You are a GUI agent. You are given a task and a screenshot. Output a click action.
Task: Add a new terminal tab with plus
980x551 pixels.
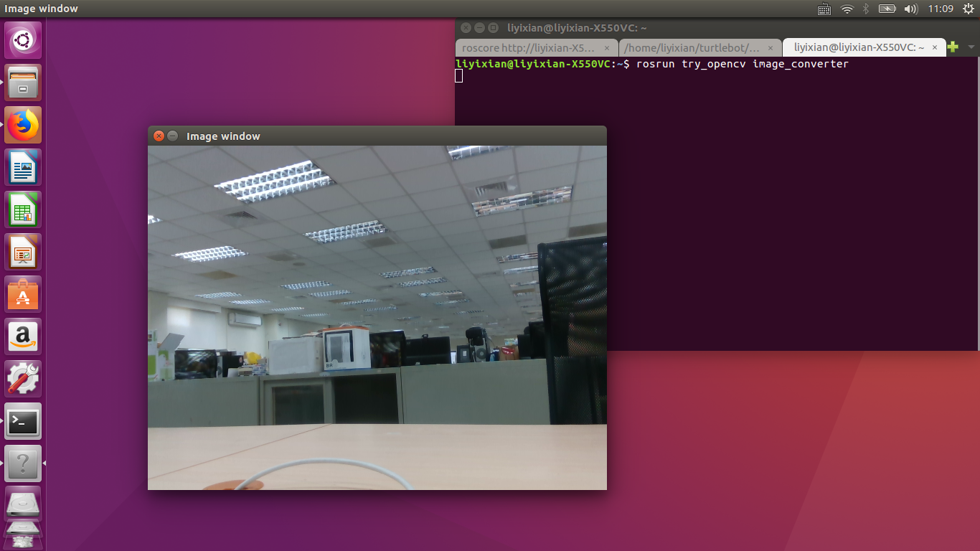pyautogui.click(x=953, y=47)
